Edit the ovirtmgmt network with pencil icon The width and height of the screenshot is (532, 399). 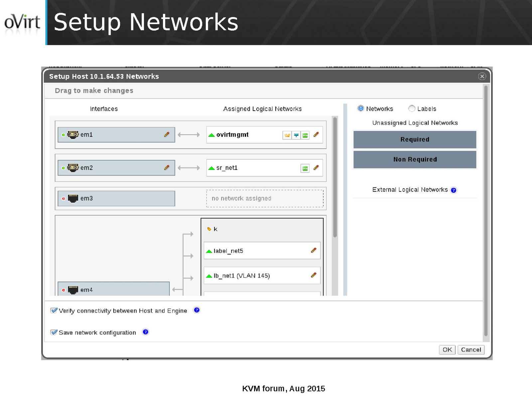316,135
